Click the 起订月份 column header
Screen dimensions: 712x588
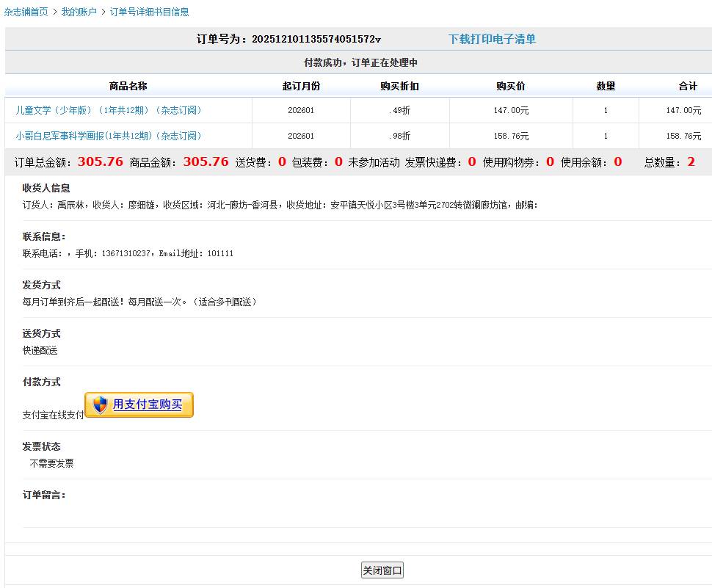301,86
